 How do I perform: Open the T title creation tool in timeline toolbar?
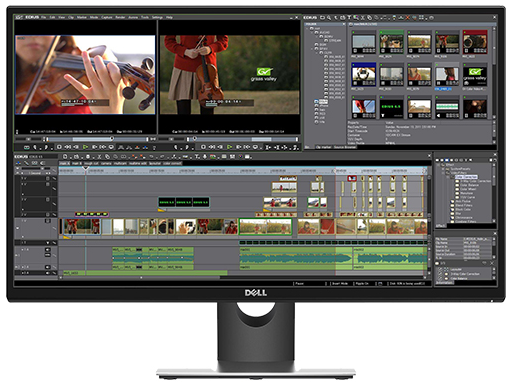(196, 157)
